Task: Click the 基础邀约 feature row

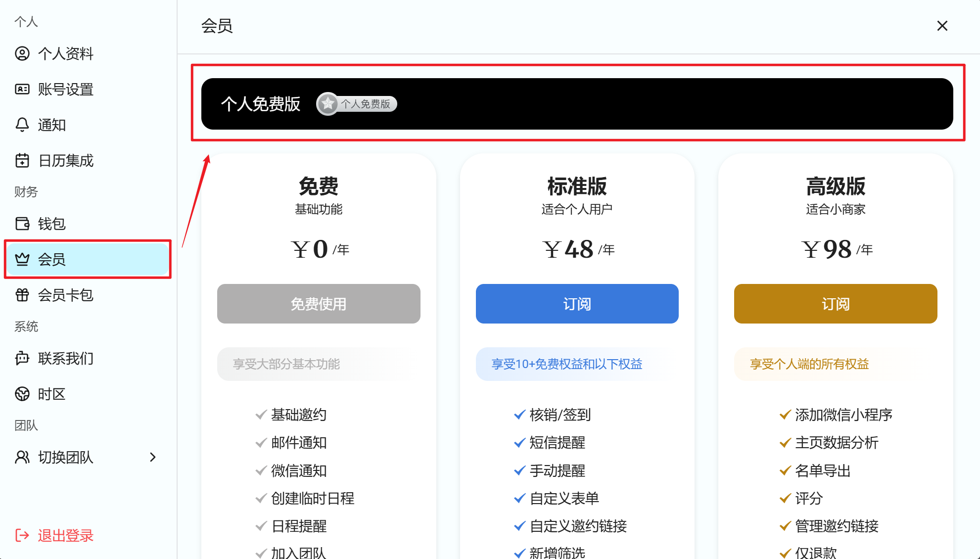Action: coord(291,415)
